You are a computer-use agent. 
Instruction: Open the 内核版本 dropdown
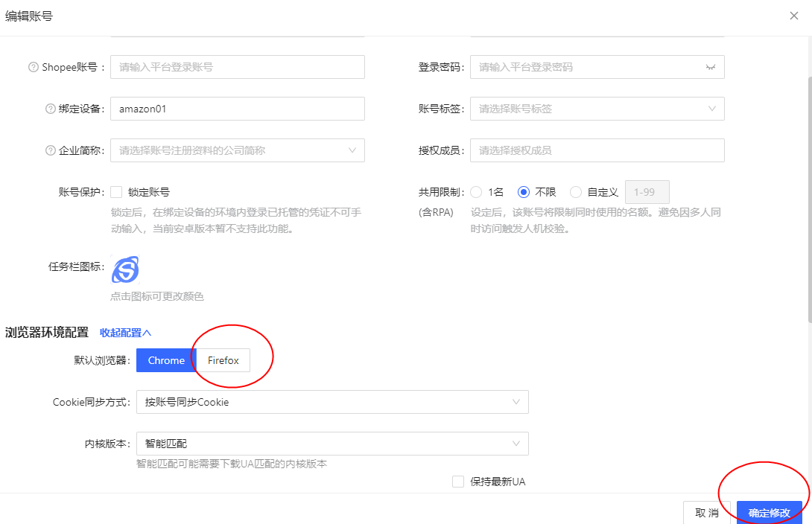(x=332, y=444)
